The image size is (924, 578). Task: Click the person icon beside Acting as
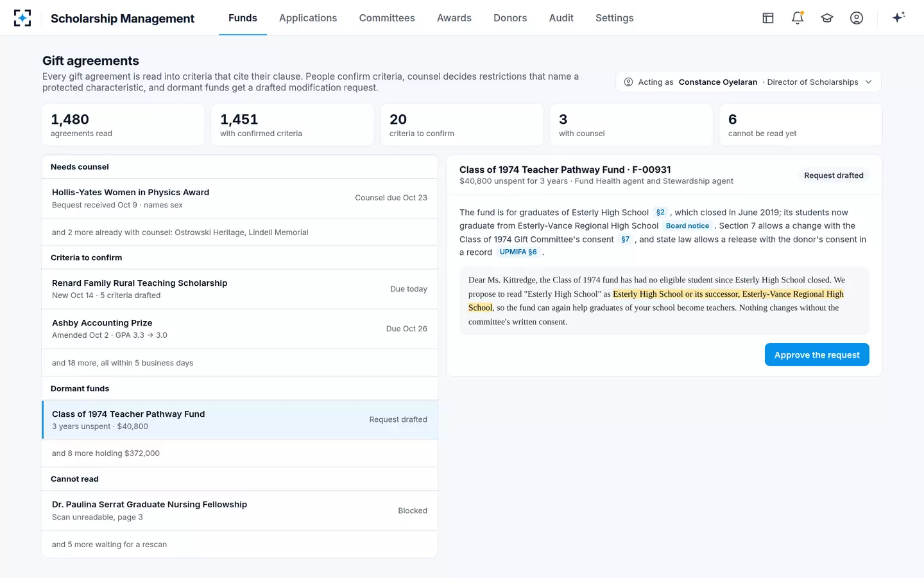click(x=629, y=82)
